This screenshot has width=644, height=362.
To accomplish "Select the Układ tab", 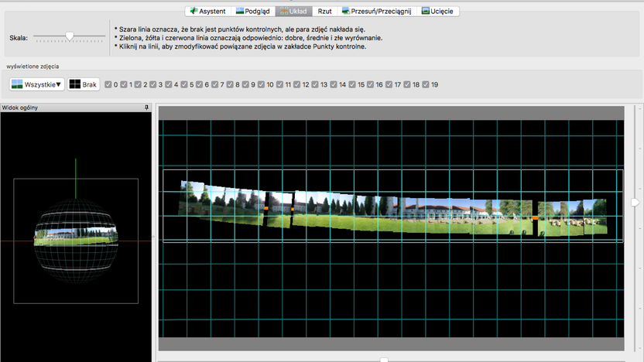I will (293, 11).
